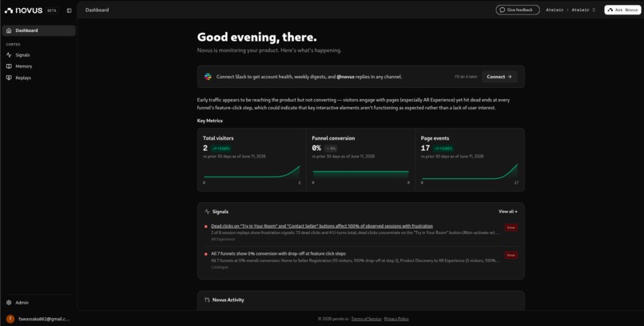Open the account menu for fawassaka862@gmail.com
644x326 pixels.
pos(38,319)
